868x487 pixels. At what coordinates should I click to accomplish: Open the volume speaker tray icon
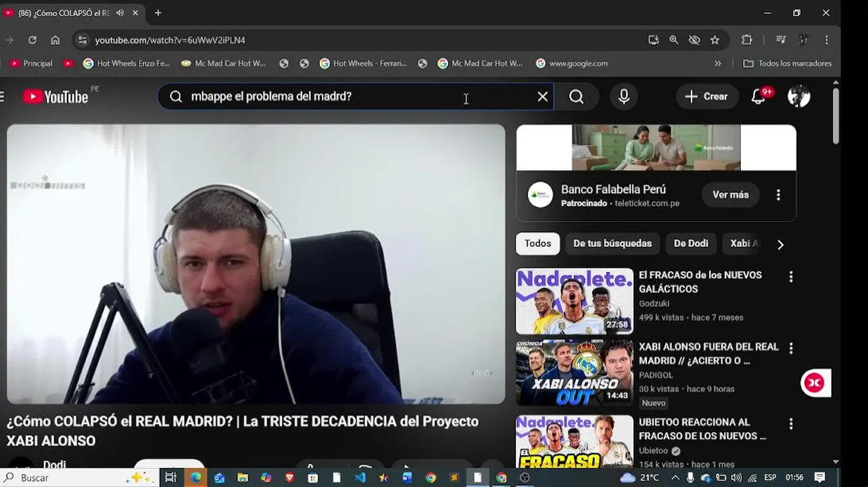tap(736, 478)
